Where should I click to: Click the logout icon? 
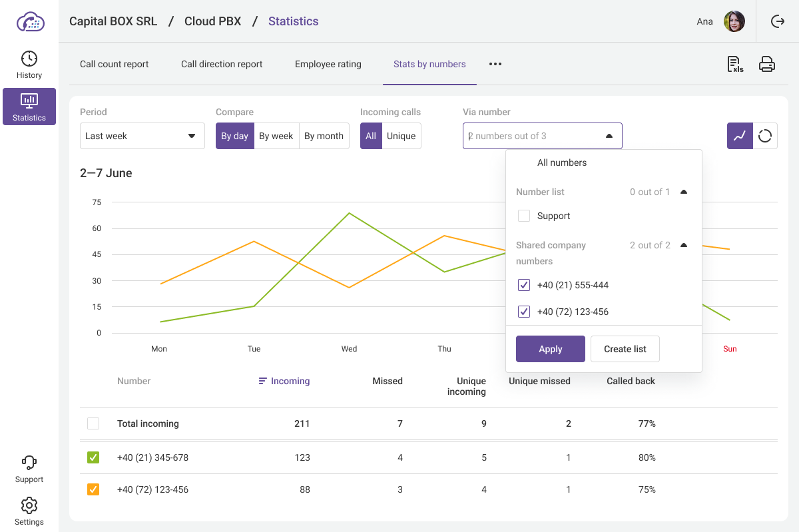[777, 21]
